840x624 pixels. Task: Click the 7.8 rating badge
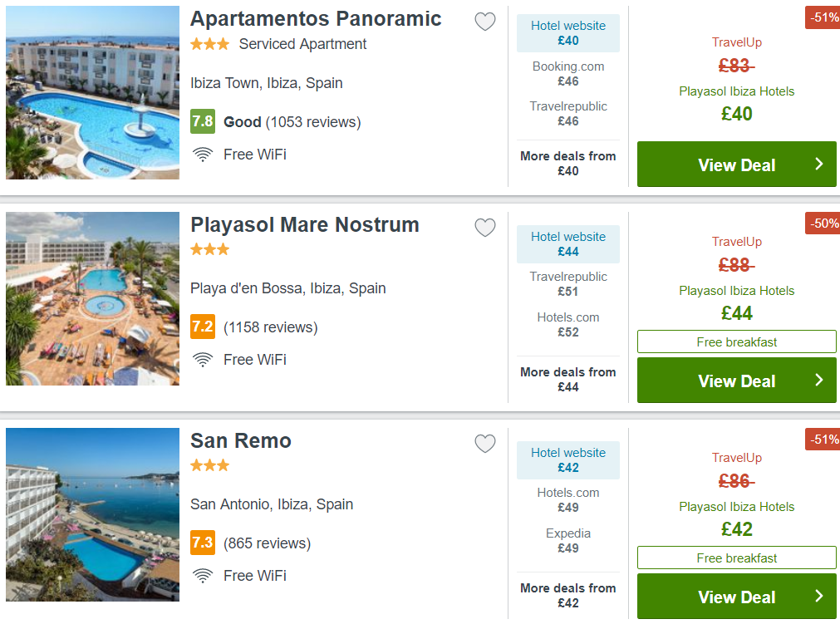pyautogui.click(x=203, y=121)
